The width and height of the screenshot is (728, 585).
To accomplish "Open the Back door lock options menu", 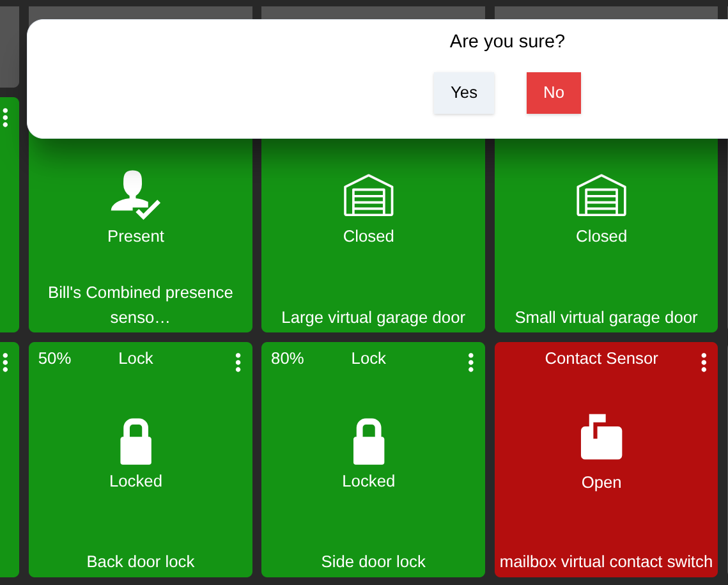I will coord(238,363).
